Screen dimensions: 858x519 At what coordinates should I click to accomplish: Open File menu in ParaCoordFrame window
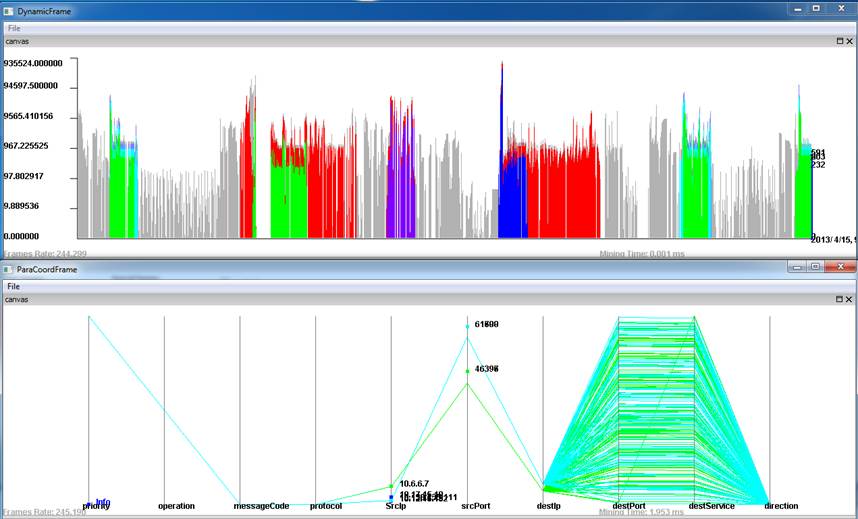coord(14,286)
